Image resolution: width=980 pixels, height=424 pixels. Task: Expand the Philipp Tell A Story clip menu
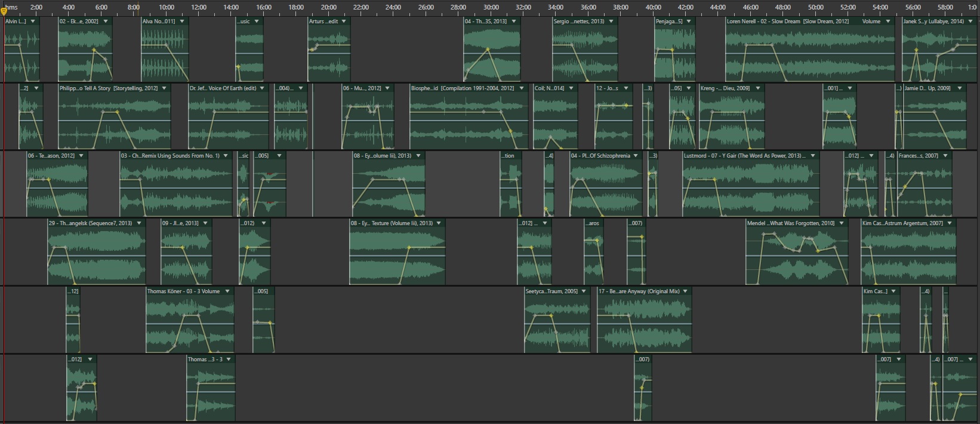point(165,88)
